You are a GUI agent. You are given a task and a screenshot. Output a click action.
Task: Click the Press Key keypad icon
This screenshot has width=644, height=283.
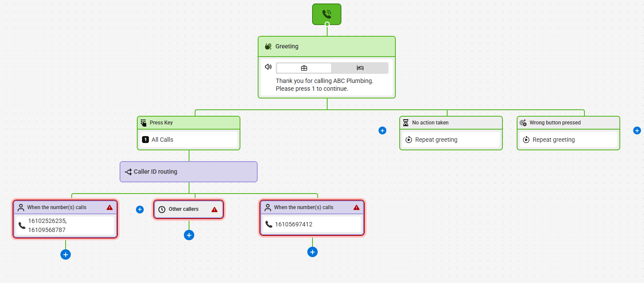tap(144, 123)
